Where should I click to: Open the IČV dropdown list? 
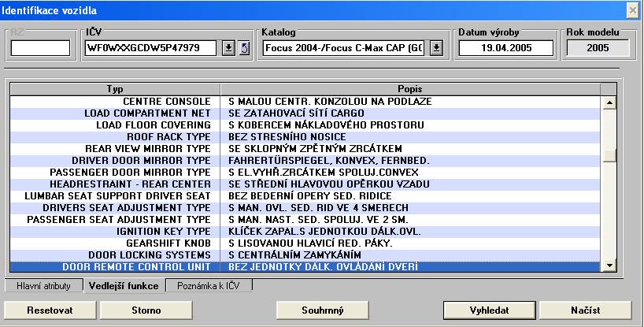point(228,48)
